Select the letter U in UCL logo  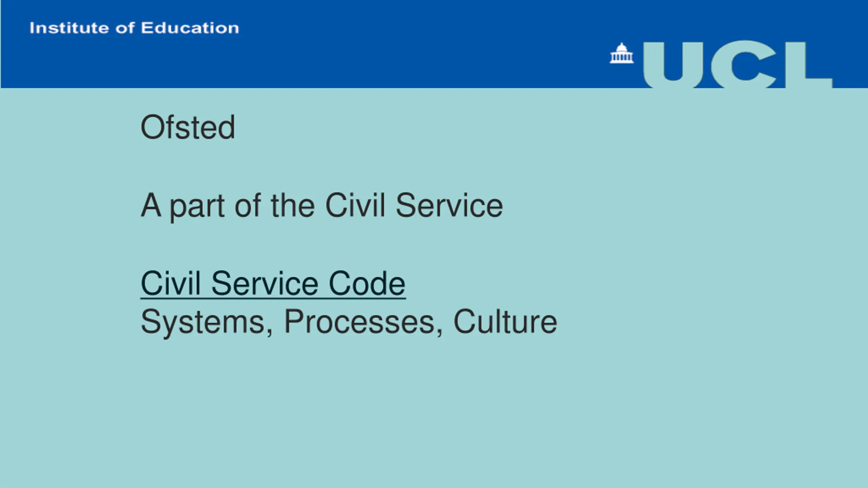[674, 65]
